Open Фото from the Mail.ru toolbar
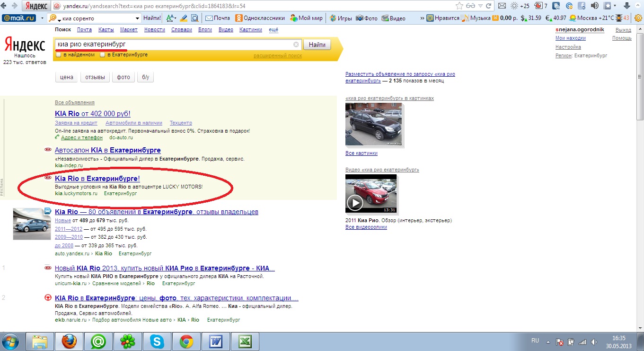The image size is (644, 351). [x=367, y=18]
